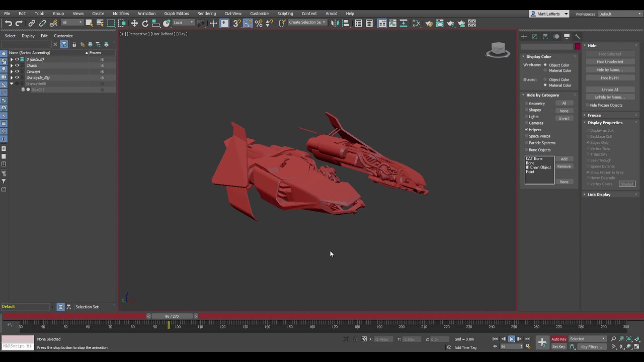Viewport: 644px width, 362px height.
Task: Enable the Lights hide category checkbox
Action: coord(527,116)
